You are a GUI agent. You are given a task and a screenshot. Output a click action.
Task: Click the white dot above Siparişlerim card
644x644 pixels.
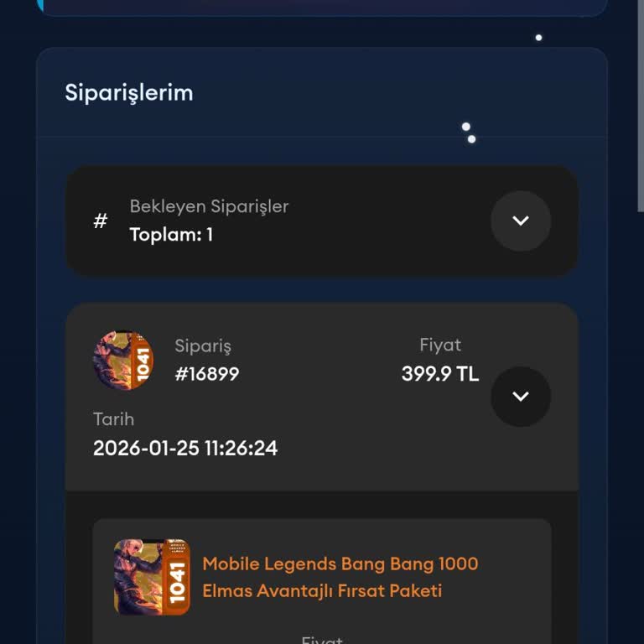(538, 38)
